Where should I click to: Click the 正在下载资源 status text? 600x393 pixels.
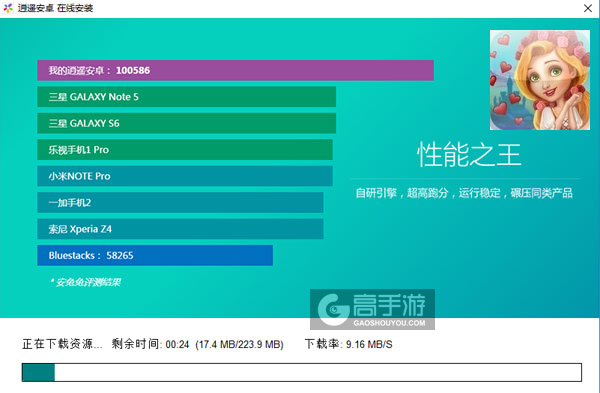pyautogui.click(x=62, y=344)
